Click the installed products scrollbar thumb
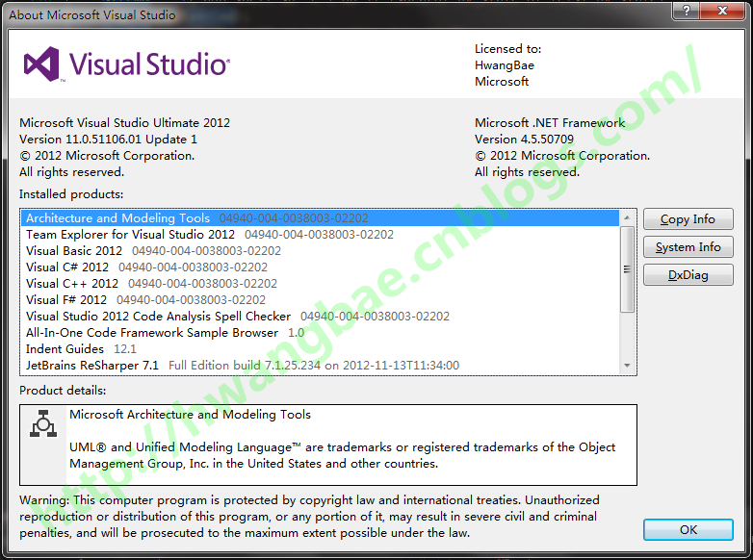This screenshot has width=753, height=560. [627, 268]
